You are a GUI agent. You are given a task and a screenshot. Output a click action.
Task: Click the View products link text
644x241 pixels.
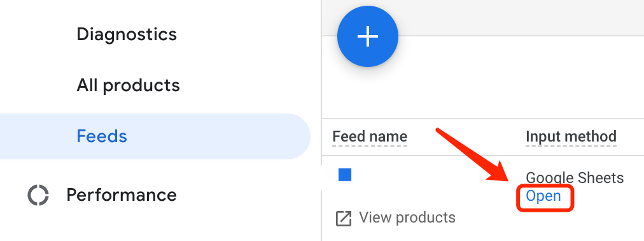(407, 217)
